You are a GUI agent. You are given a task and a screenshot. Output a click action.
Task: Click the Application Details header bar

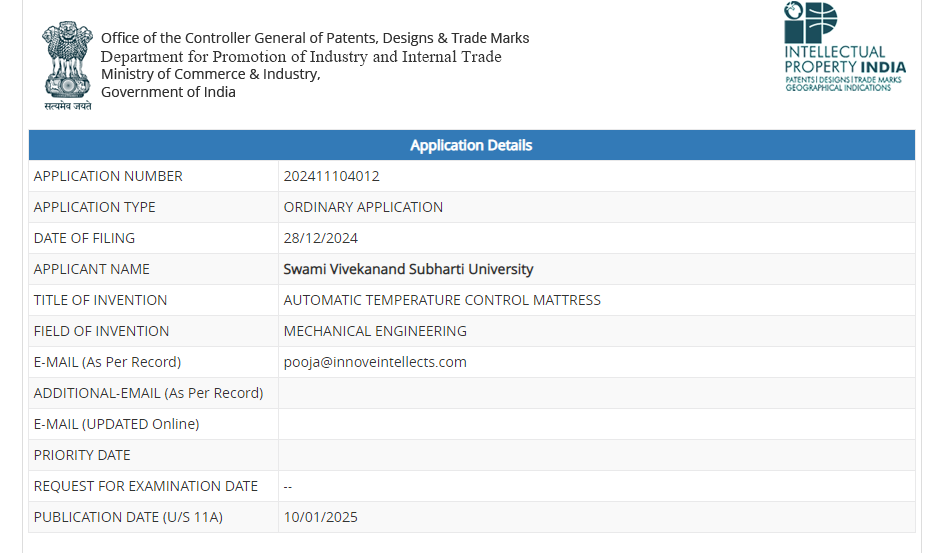[471, 145]
